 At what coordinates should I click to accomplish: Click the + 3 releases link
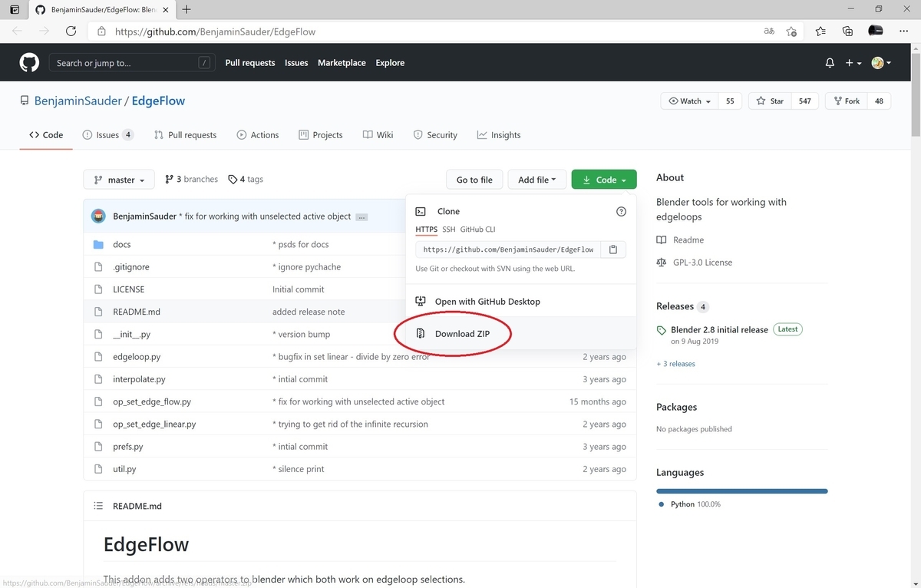pos(675,364)
